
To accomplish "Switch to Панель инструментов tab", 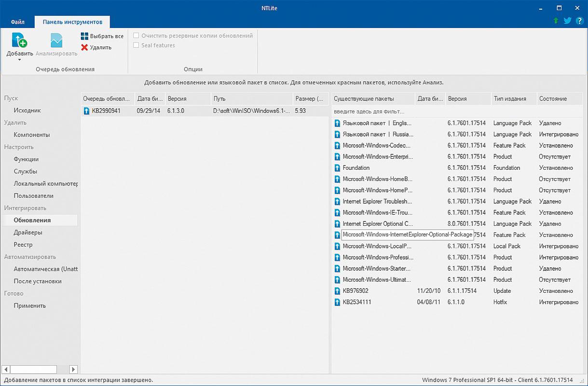I will coord(72,22).
